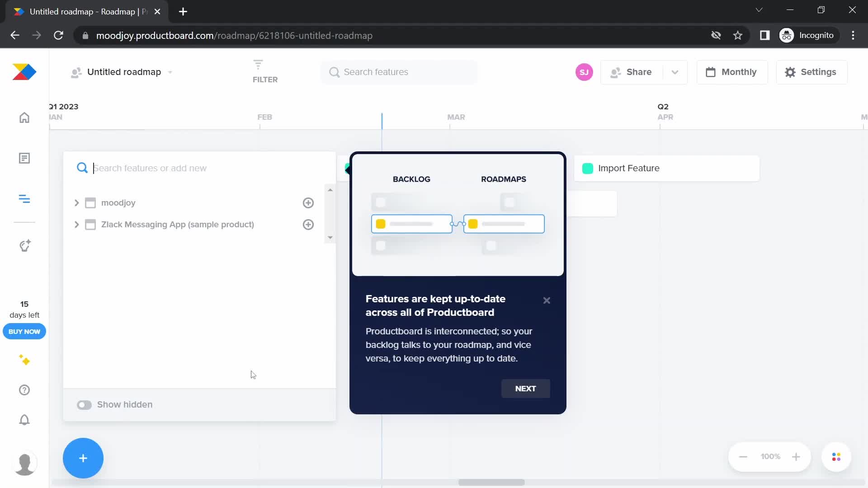
Task: Select the Import Feature card
Action: coord(666,169)
